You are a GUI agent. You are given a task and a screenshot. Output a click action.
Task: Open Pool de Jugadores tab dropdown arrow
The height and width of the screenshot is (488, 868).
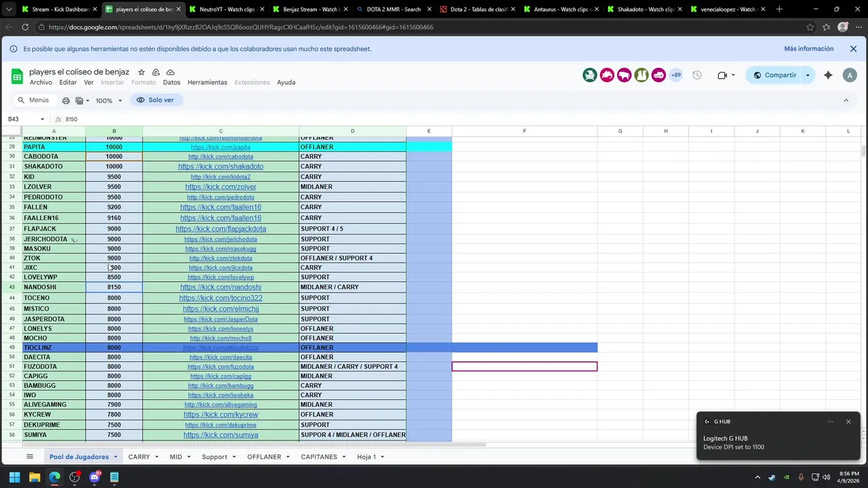tap(115, 457)
